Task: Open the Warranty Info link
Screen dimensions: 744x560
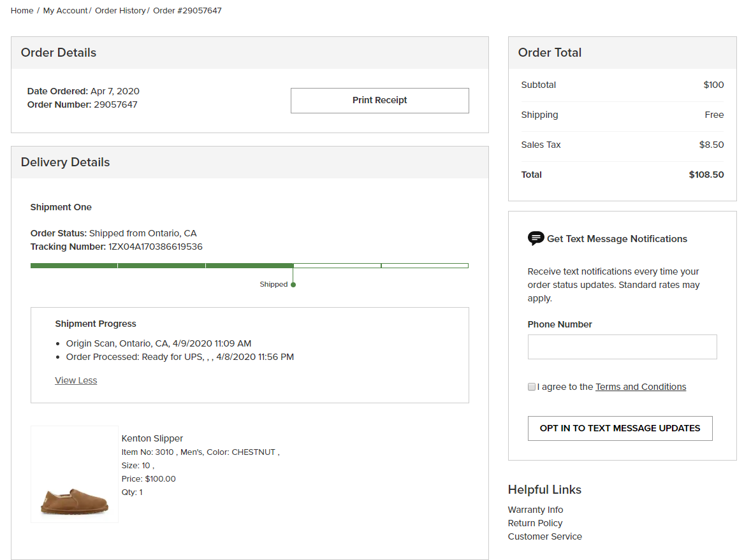Action: point(536,510)
